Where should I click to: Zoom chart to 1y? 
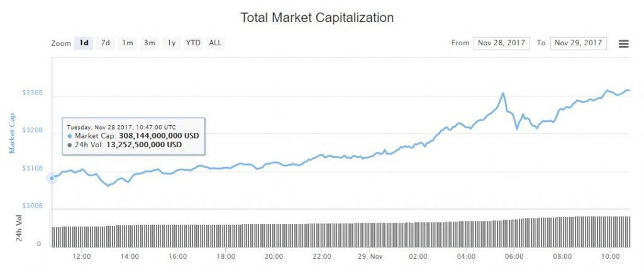coord(171,43)
